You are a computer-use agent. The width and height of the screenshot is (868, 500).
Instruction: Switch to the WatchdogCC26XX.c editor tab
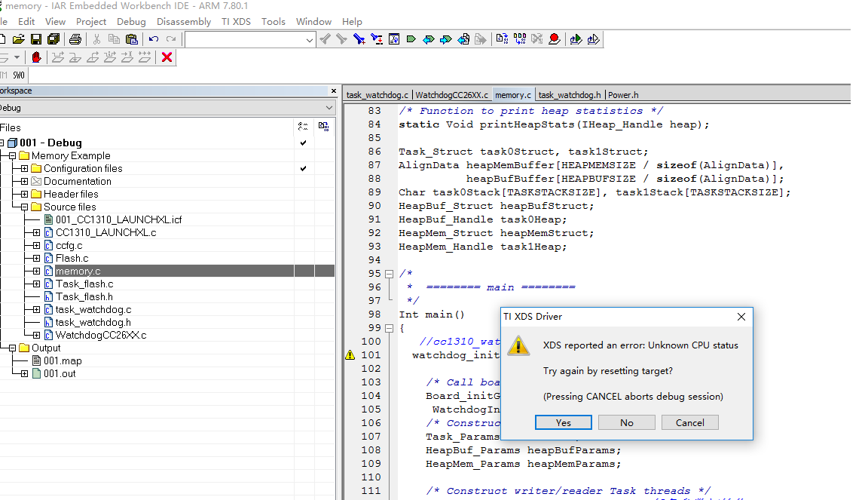tap(451, 95)
